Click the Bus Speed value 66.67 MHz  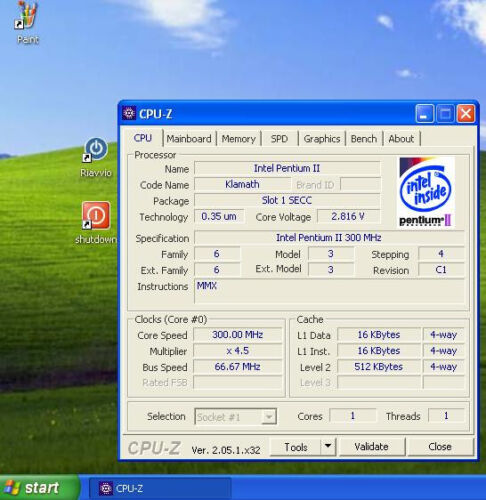point(238,367)
